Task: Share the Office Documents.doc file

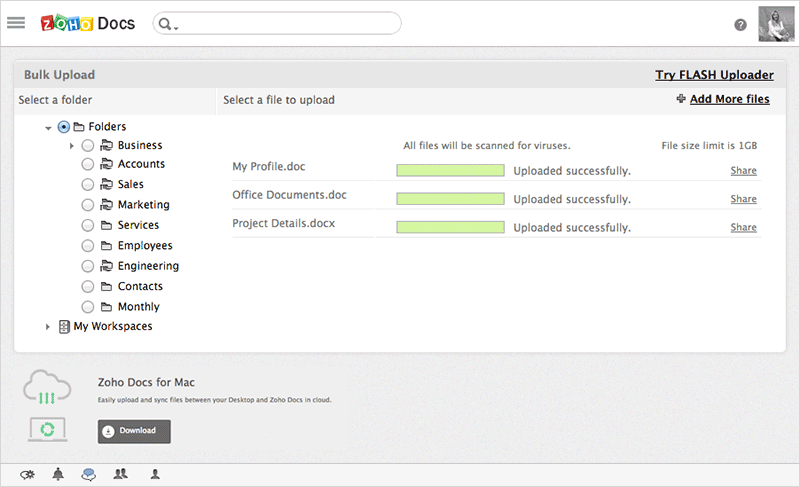Action: click(x=743, y=199)
